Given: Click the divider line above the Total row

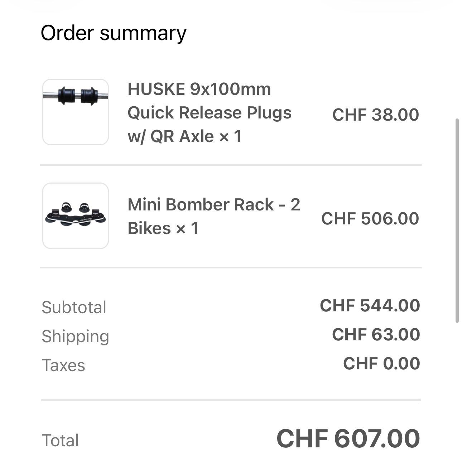Looking at the screenshot, I should (231, 400).
